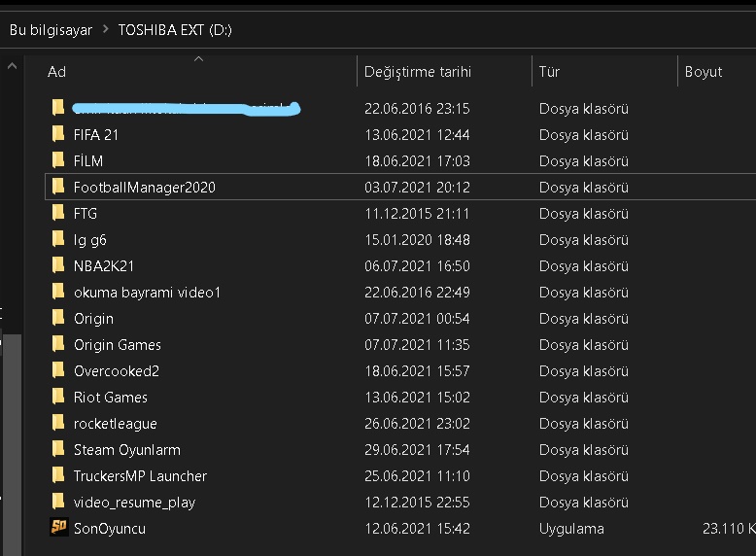756x556 pixels.
Task: Select the rocketleague folder name
Action: 116,424
